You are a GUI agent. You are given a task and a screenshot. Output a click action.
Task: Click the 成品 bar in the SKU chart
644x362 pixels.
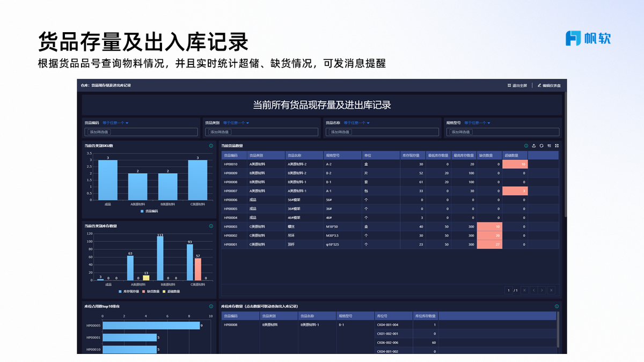(x=107, y=180)
